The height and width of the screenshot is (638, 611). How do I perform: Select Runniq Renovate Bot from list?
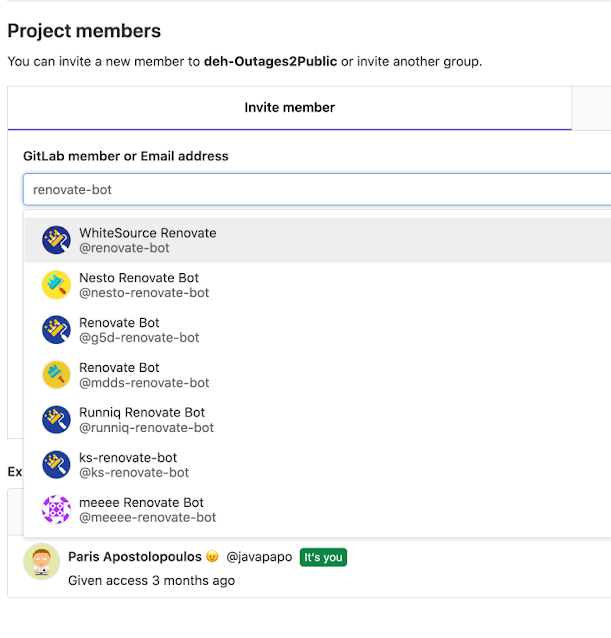coord(318,420)
